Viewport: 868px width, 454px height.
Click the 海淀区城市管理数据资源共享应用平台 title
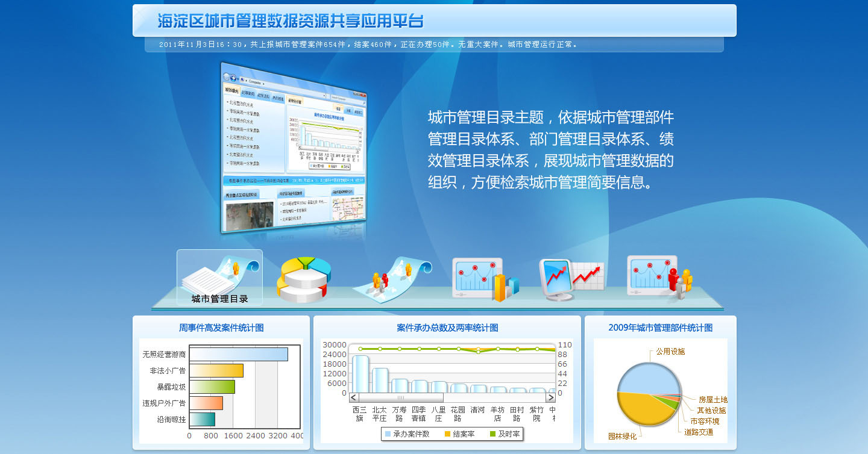tap(291, 20)
